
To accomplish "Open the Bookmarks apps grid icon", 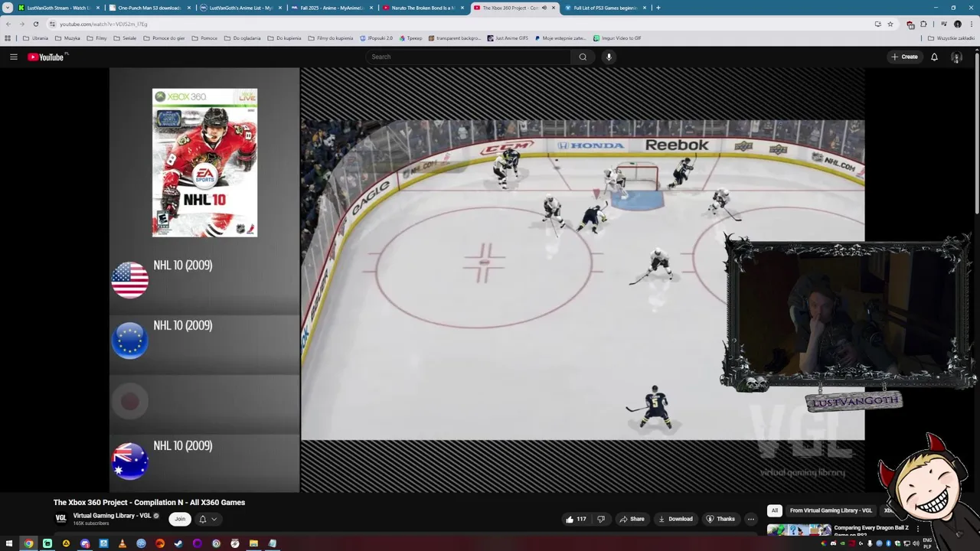I will 8,37.
